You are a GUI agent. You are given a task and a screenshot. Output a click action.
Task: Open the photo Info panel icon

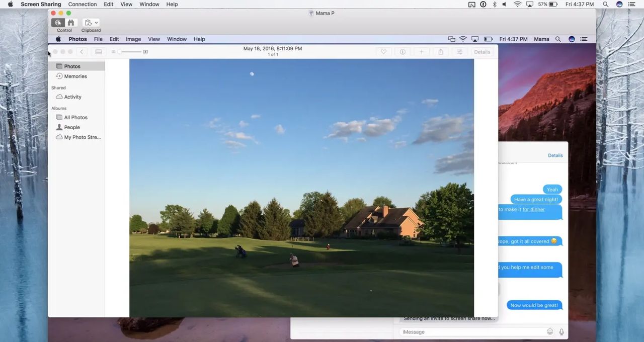[x=403, y=52]
